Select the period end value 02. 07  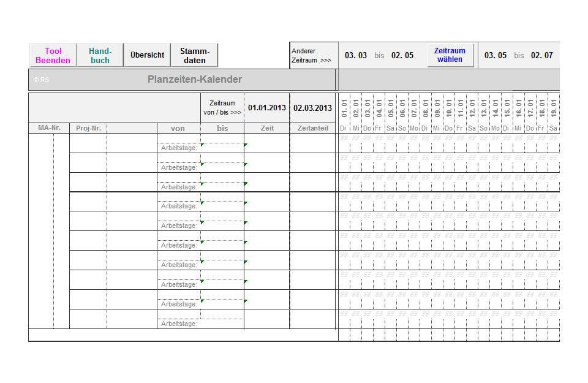tap(542, 56)
